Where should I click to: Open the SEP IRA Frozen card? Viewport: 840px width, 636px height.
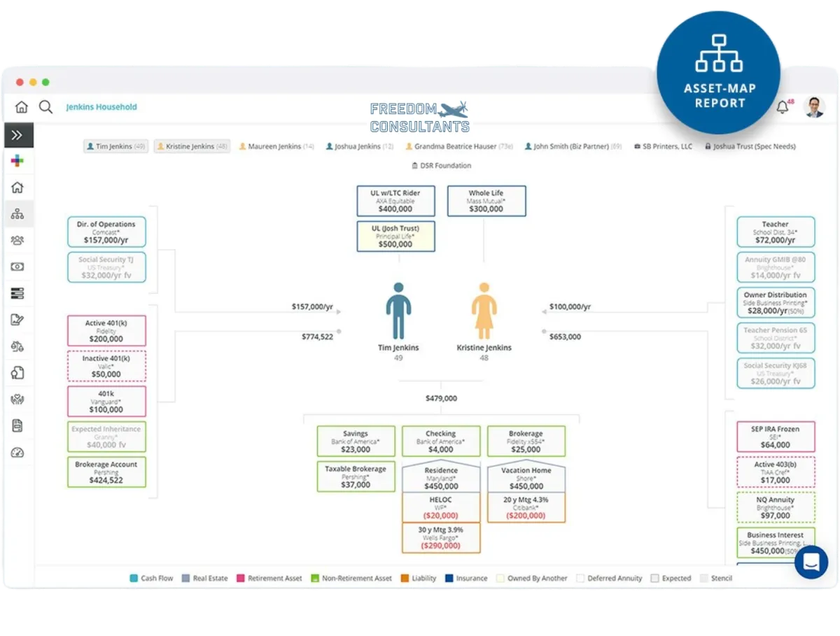pyautogui.click(x=776, y=437)
